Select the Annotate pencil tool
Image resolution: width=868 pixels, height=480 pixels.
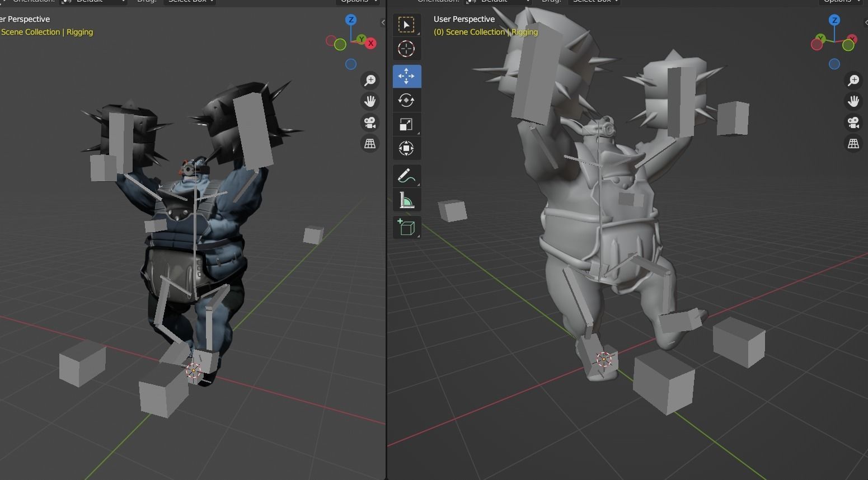[x=406, y=176]
